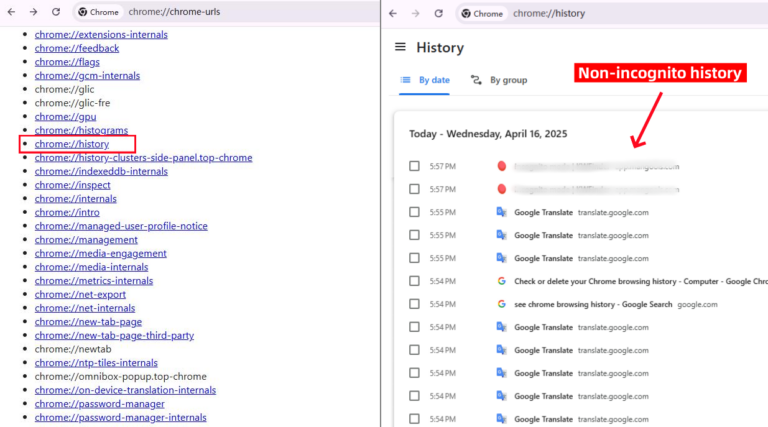The height and width of the screenshot is (427, 768).
Task: Select checkbox for 'see chrome browsing history' entry
Action: 414,304
